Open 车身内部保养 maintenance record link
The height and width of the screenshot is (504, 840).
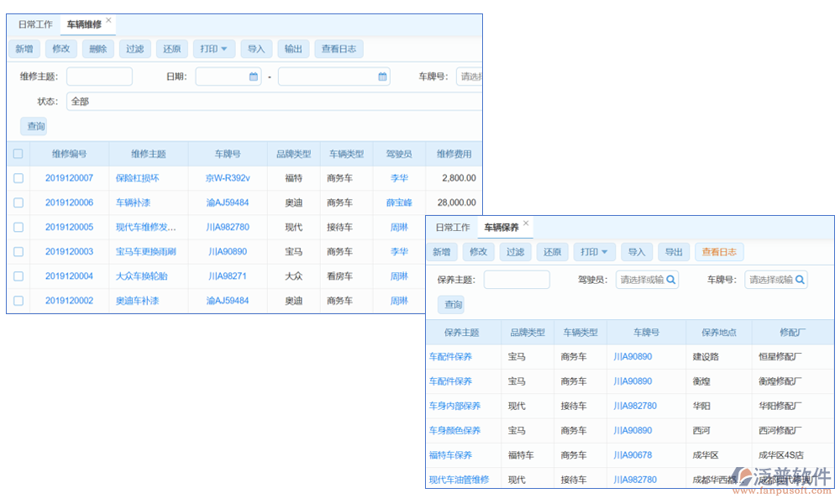pyautogui.click(x=454, y=406)
